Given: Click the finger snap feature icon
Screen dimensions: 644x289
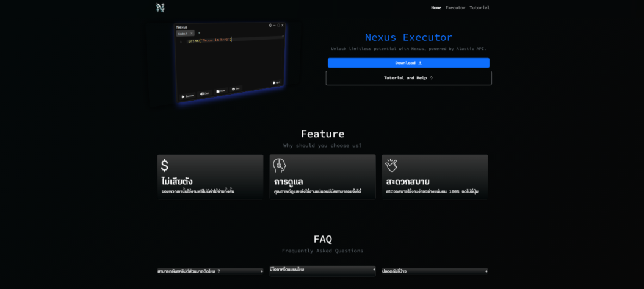Looking at the screenshot, I should [x=391, y=165].
